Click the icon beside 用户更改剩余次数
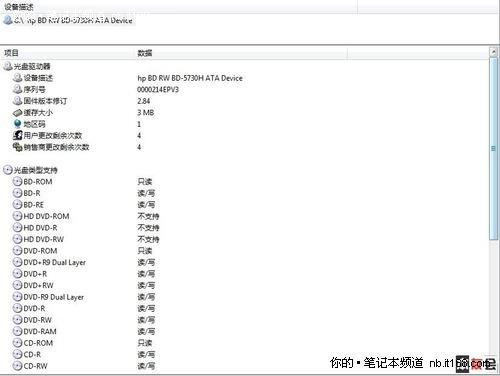This screenshot has width=500, height=376. pyautogui.click(x=17, y=135)
